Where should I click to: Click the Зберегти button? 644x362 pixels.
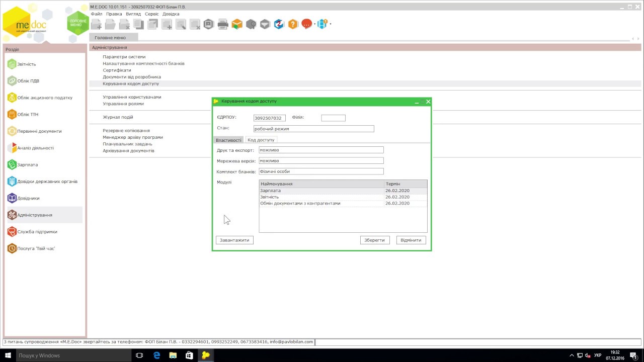pyautogui.click(x=375, y=240)
